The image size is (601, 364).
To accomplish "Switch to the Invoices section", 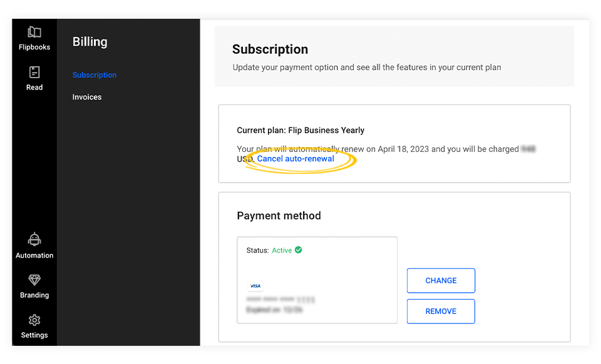I will (x=86, y=97).
